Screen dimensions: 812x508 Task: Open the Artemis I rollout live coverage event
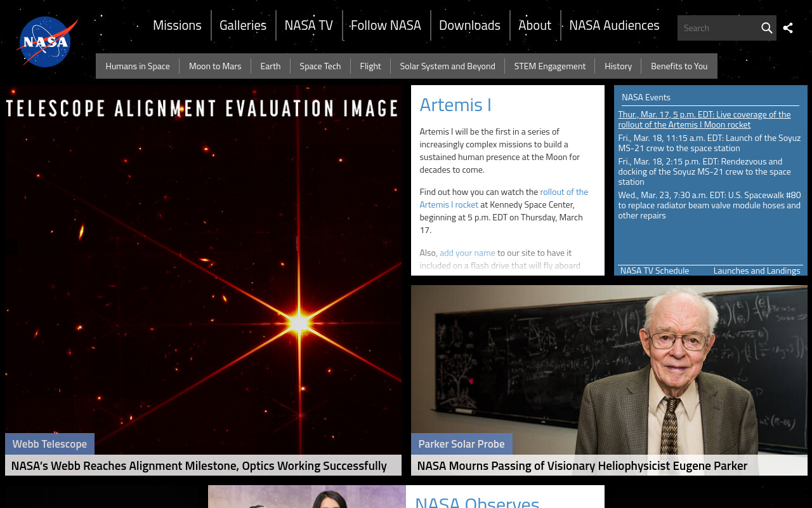pyautogui.click(x=704, y=119)
